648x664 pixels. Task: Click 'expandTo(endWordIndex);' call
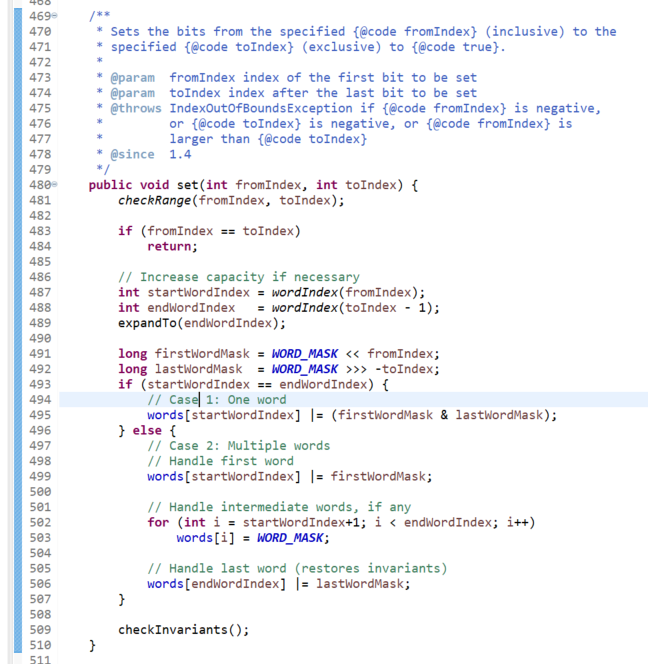point(202,323)
